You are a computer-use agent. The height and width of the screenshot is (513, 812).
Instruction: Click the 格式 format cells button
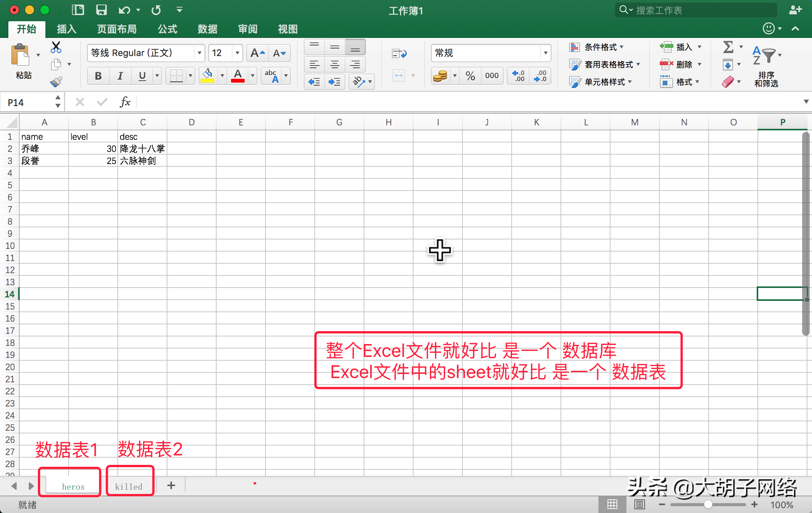[x=679, y=82]
